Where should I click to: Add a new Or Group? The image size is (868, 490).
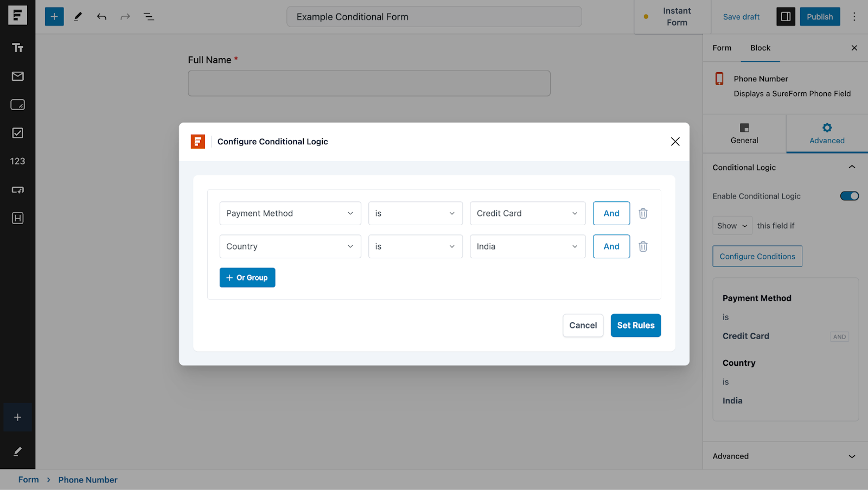coord(247,278)
